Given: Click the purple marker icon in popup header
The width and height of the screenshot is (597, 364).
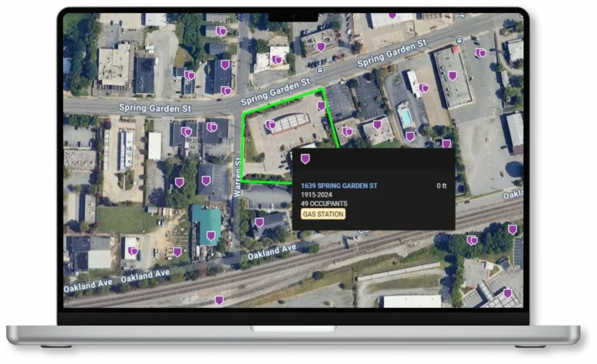Looking at the screenshot, I should [x=305, y=159].
